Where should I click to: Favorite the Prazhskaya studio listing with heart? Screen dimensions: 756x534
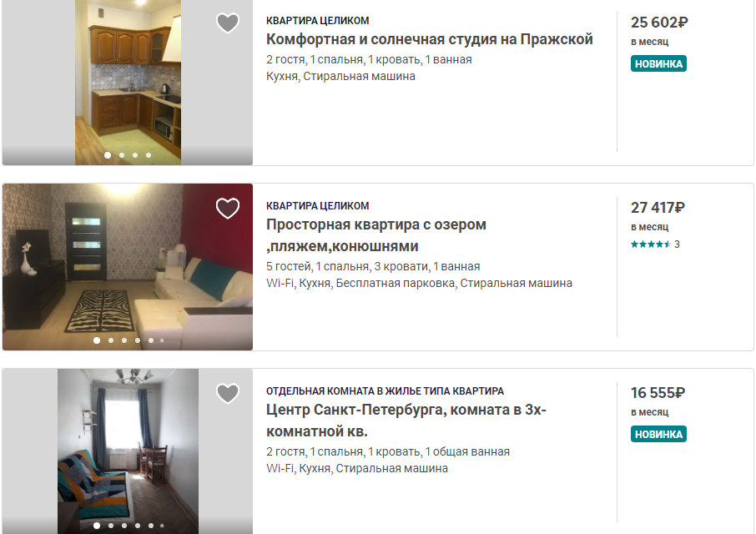tap(228, 23)
